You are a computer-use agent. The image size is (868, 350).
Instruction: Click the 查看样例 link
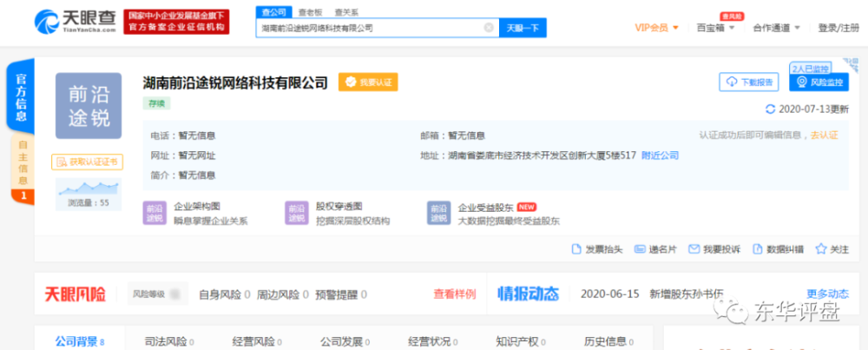pyautogui.click(x=455, y=294)
